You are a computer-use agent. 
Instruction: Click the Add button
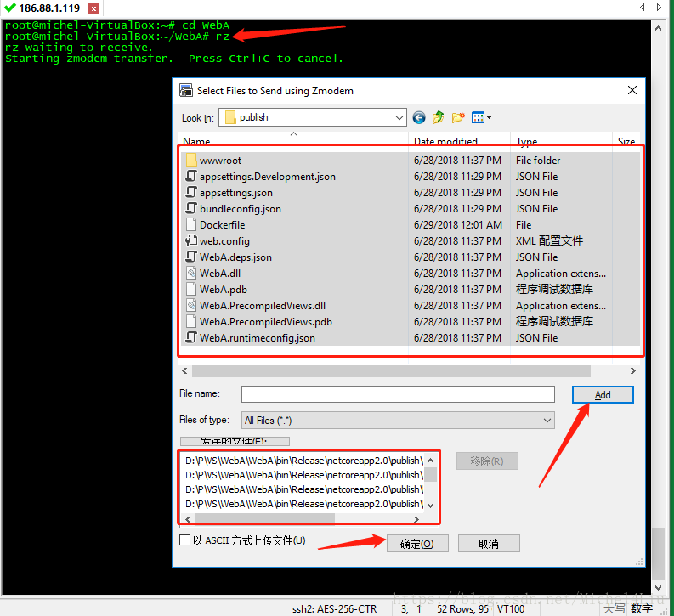click(603, 395)
